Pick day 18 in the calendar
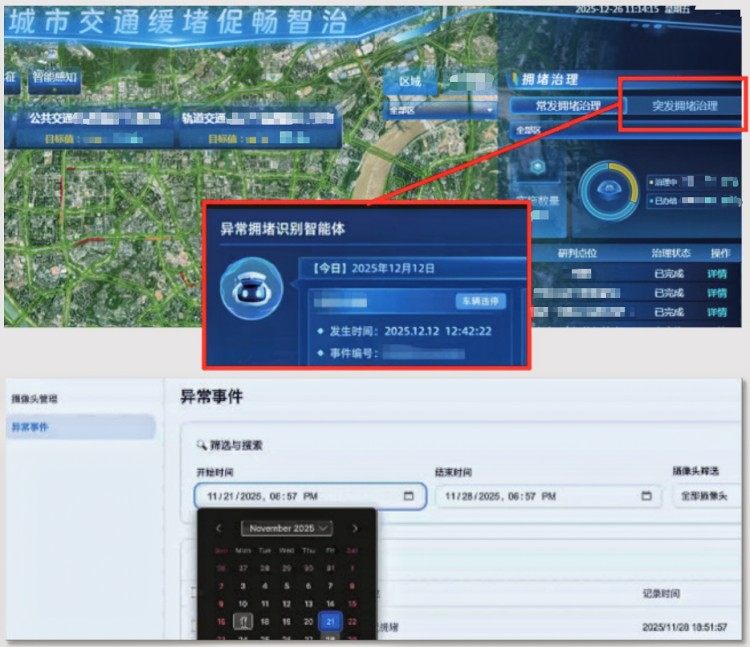 (265, 622)
